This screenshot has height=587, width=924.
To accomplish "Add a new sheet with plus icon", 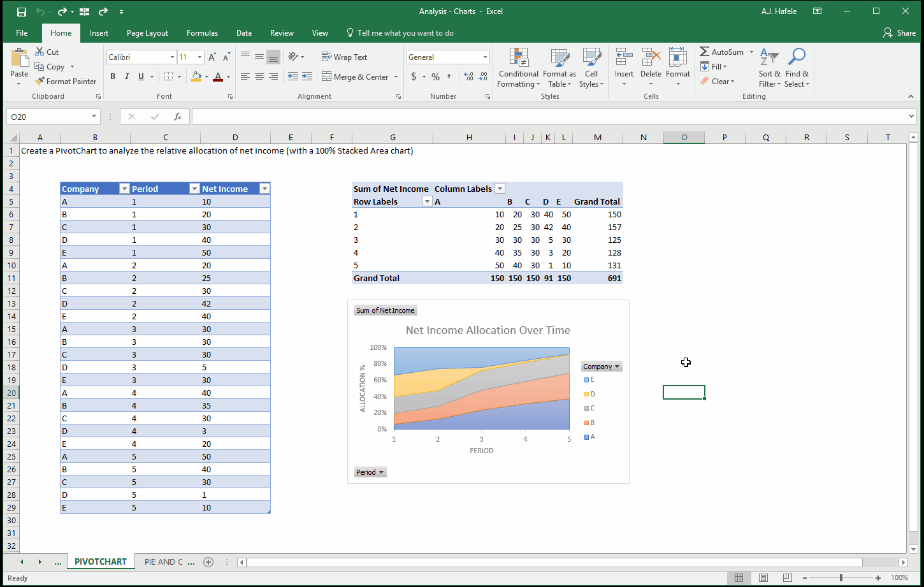I will pos(208,562).
